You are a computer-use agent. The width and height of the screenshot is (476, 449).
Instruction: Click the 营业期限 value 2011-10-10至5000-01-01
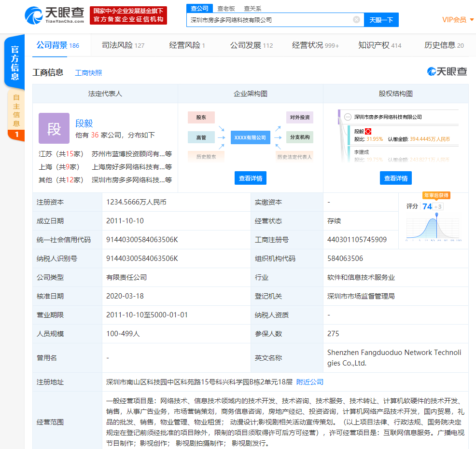(x=147, y=315)
